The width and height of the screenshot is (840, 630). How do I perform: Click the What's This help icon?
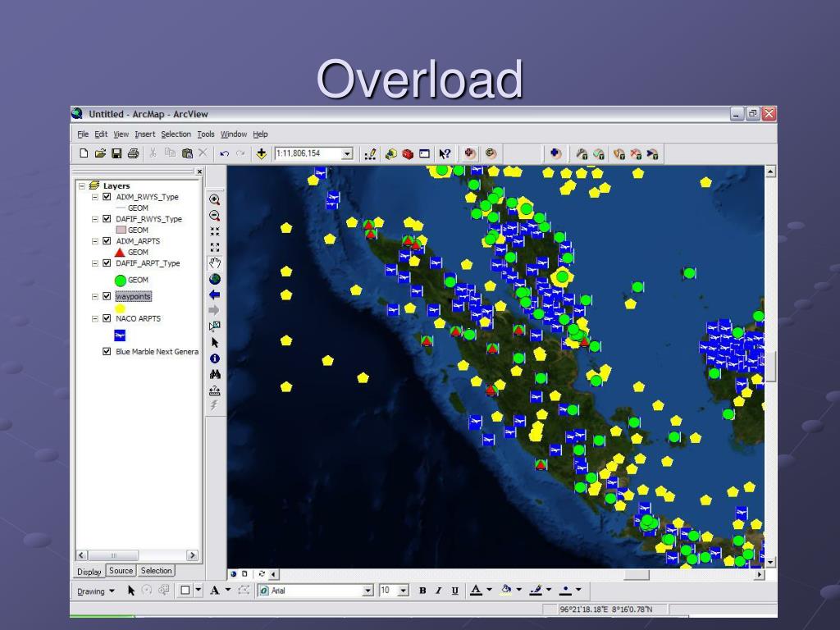pos(445,154)
